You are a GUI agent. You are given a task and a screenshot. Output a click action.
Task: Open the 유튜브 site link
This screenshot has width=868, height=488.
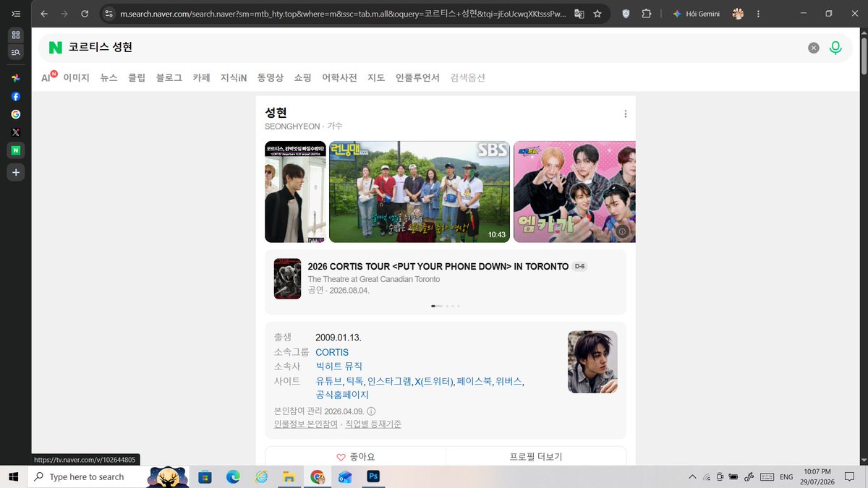(x=328, y=381)
